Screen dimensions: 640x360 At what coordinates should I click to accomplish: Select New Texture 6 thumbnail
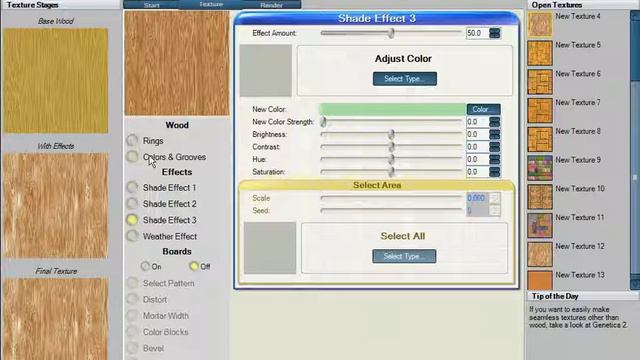(x=540, y=82)
